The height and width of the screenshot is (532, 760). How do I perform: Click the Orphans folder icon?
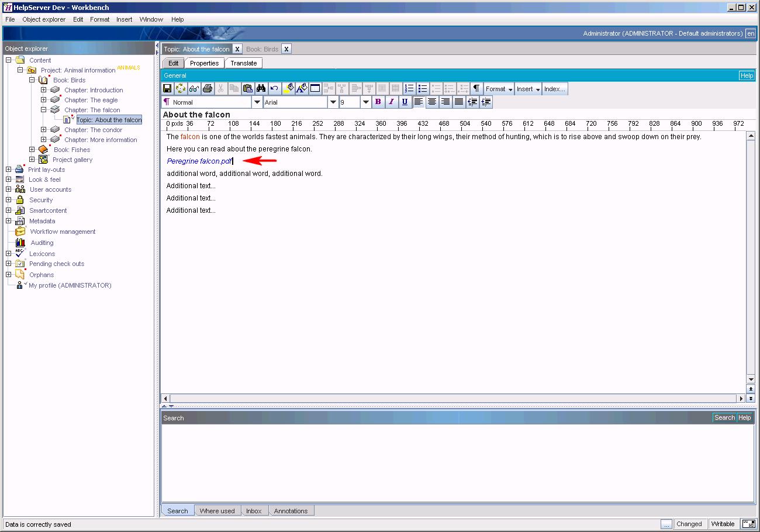pyautogui.click(x=20, y=275)
